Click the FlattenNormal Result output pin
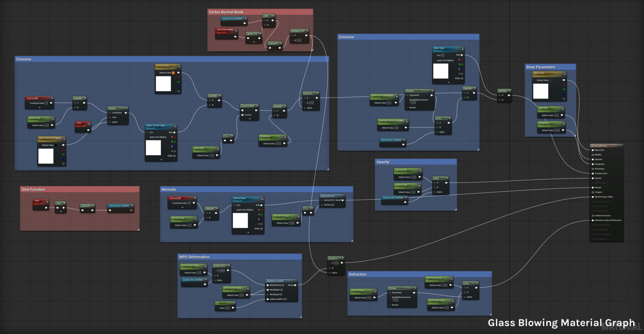This screenshot has height=334, width=644. point(343,200)
